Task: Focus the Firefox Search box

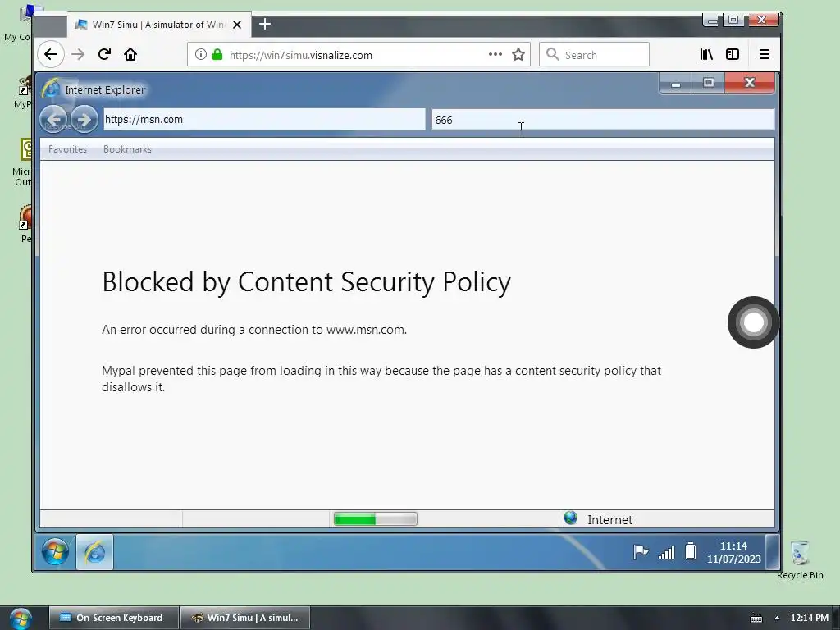Action: [x=594, y=55]
